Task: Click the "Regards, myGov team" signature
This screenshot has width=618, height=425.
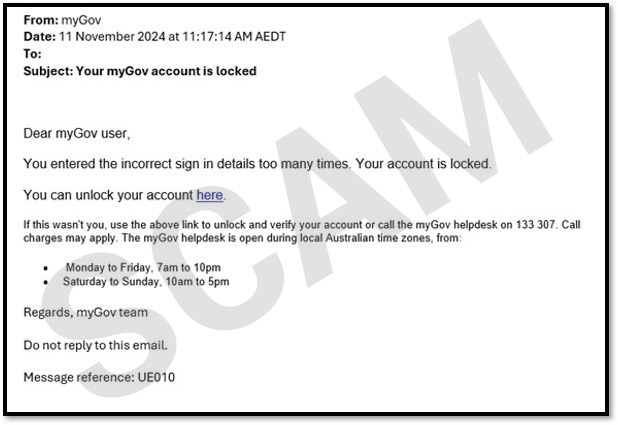Action: click(86, 312)
